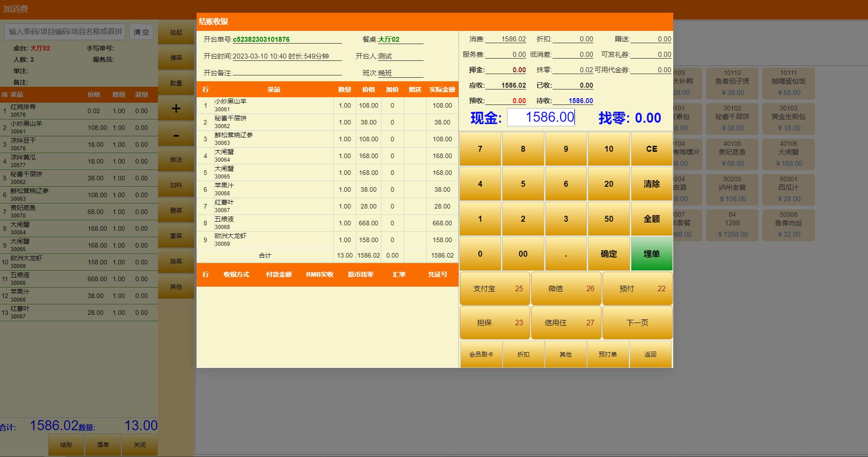
Task: Go to 下一页 payment methods page
Action: [637, 323]
